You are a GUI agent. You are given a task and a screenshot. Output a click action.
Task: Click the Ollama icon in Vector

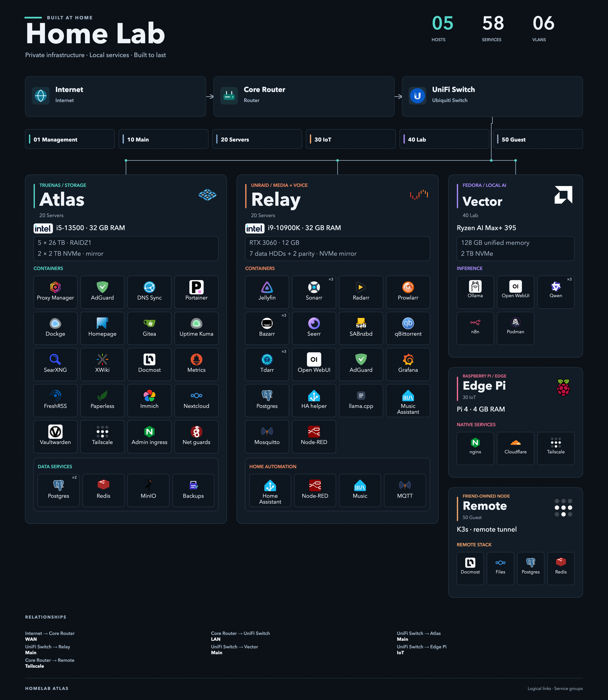click(475, 286)
